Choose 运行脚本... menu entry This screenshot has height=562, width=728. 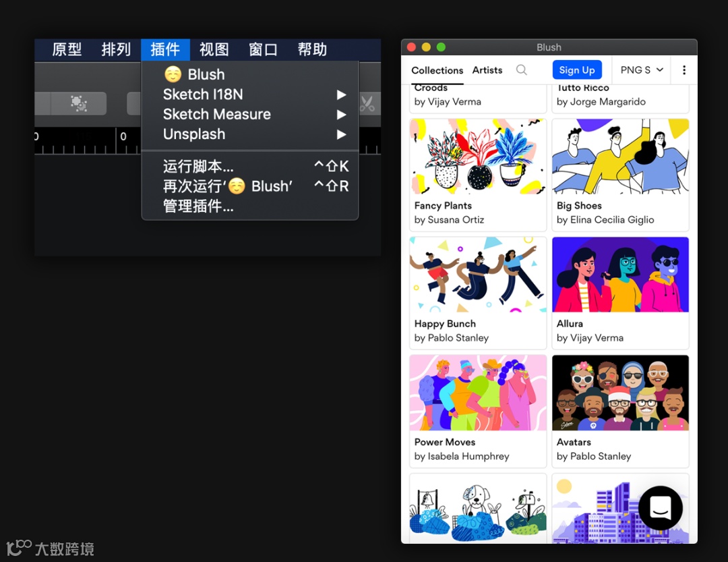click(x=250, y=166)
